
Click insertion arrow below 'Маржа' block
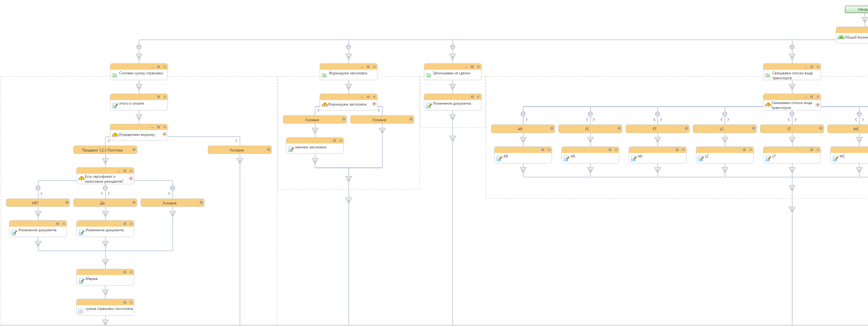(x=105, y=292)
